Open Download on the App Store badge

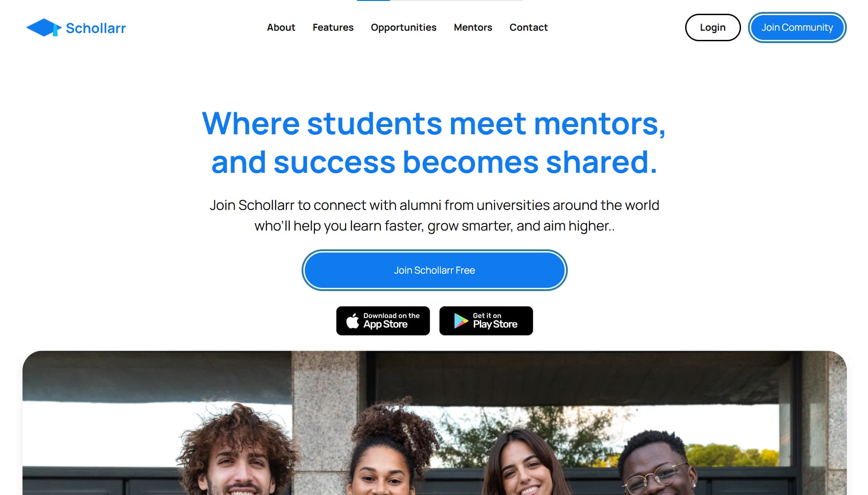click(383, 321)
